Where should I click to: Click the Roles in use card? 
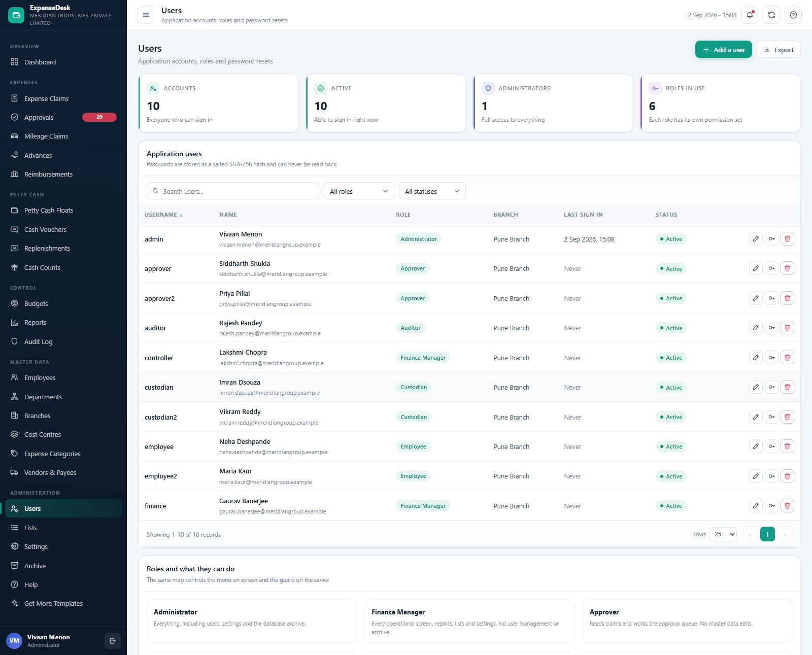click(x=721, y=103)
